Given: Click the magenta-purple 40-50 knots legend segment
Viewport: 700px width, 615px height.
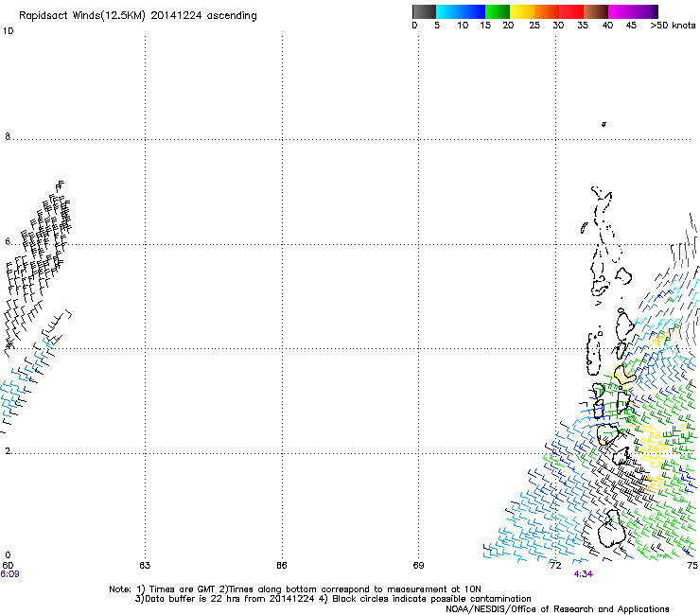Looking at the screenshot, I should (x=633, y=11).
